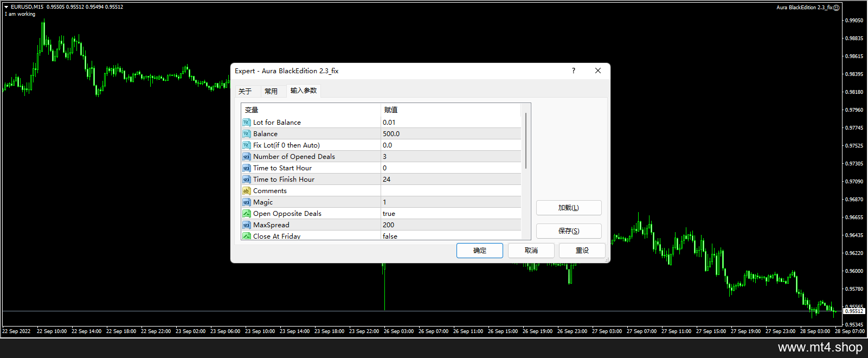Click the Aura BlackEdition 2.3_fix chart label

click(x=804, y=8)
